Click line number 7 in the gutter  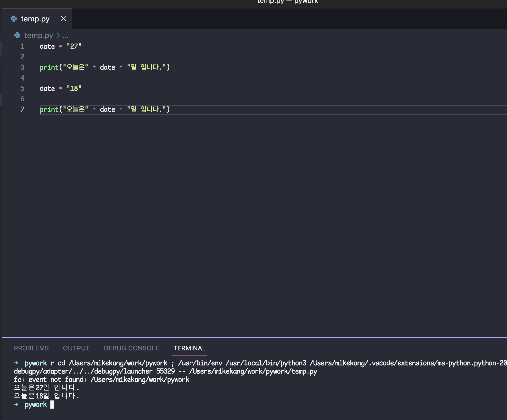coord(22,109)
